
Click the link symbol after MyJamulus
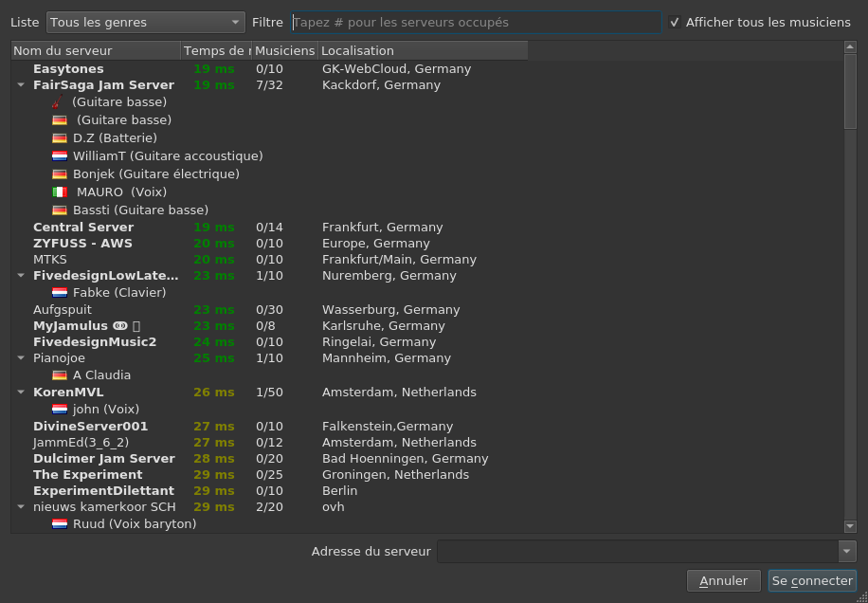pyautogui.click(x=120, y=325)
